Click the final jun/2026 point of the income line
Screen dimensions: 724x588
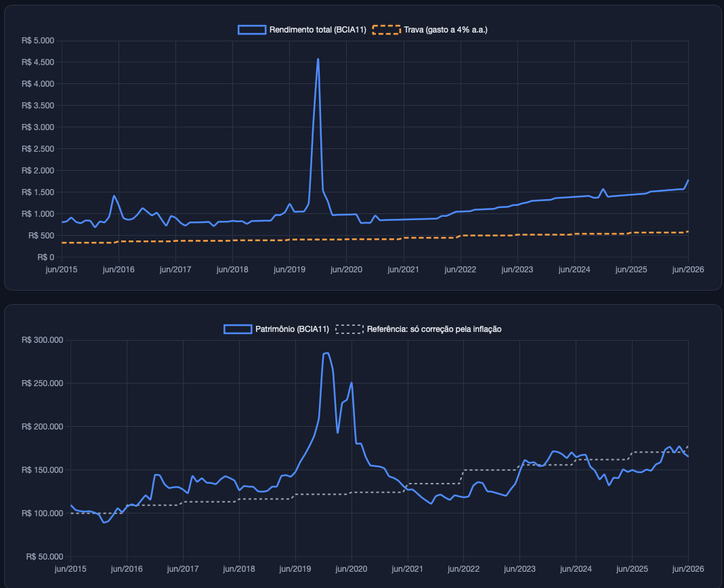tap(688, 181)
